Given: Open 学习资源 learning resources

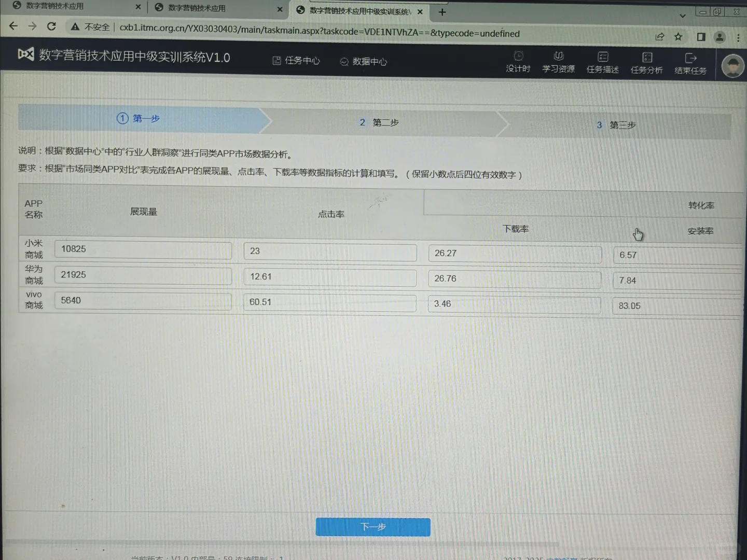Looking at the screenshot, I should 558,62.
